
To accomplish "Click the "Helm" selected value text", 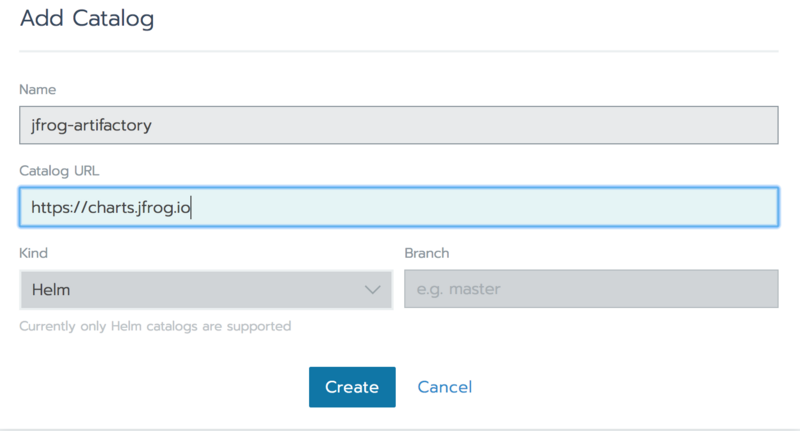I will 51,290.
